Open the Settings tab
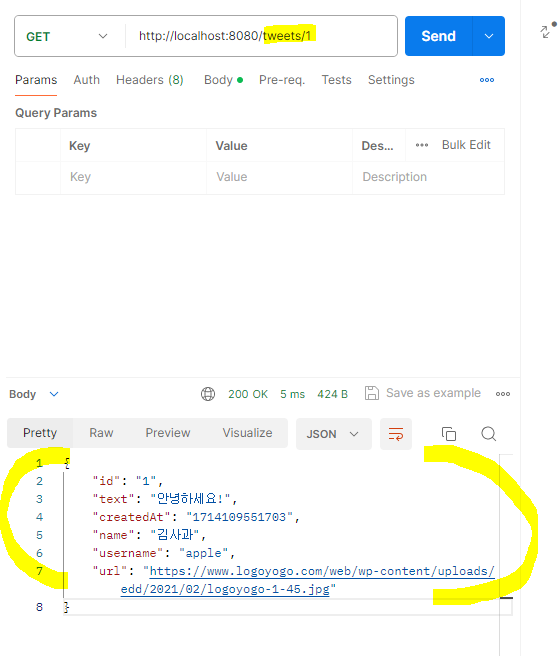Screen dimensions: 559x656 [391, 80]
